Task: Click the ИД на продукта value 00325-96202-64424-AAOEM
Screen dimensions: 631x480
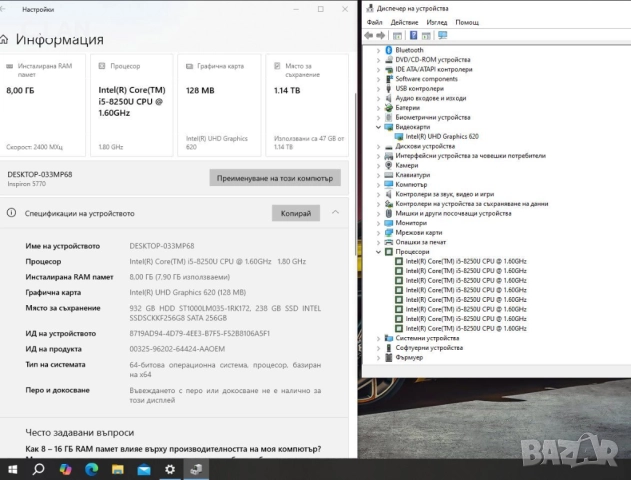Action: (x=177, y=349)
